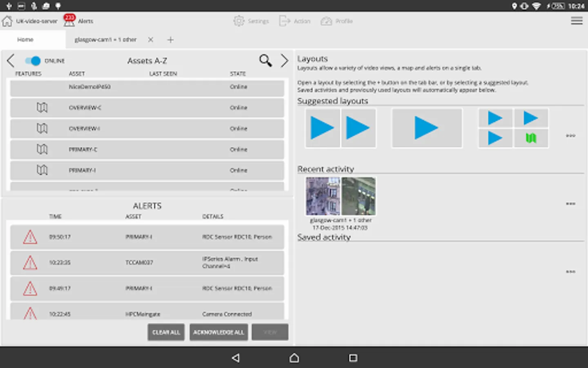Open the Alerts icon with red badge
588x368 pixels.
[x=69, y=20]
